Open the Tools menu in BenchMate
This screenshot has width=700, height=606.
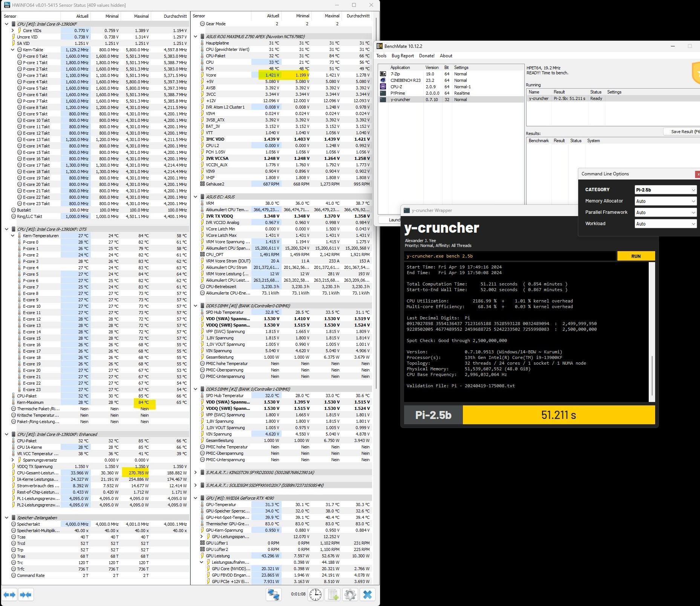[x=381, y=56]
